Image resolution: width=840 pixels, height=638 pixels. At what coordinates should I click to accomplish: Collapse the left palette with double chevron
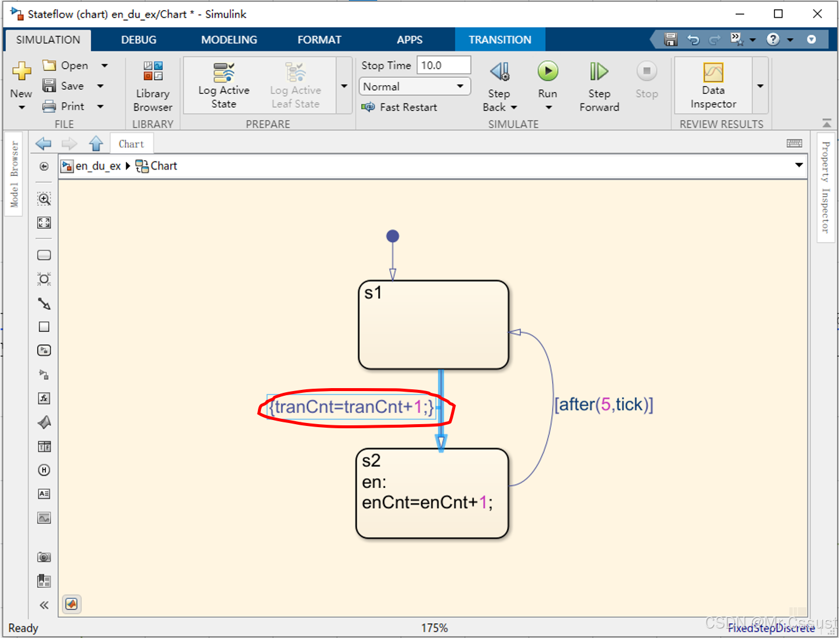pos(44,605)
